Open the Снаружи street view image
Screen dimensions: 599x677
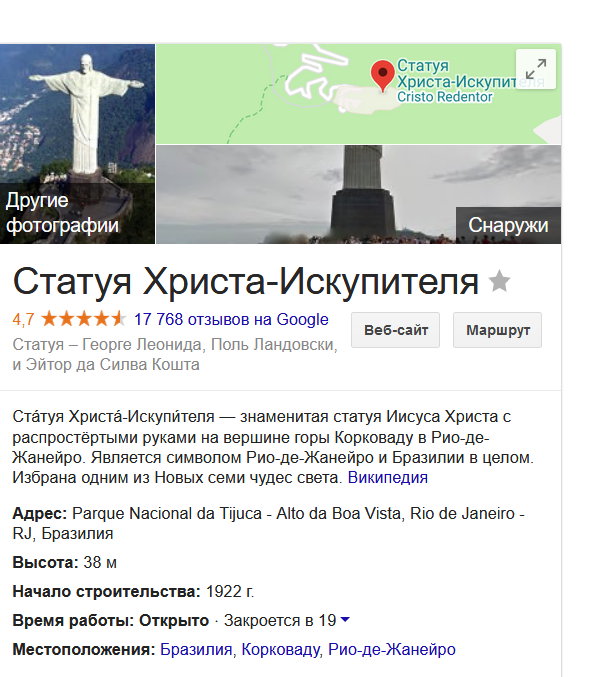(358, 194)
